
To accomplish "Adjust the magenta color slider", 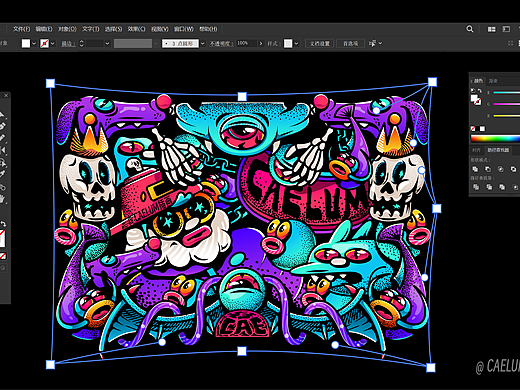I will [x=507, y=104].
